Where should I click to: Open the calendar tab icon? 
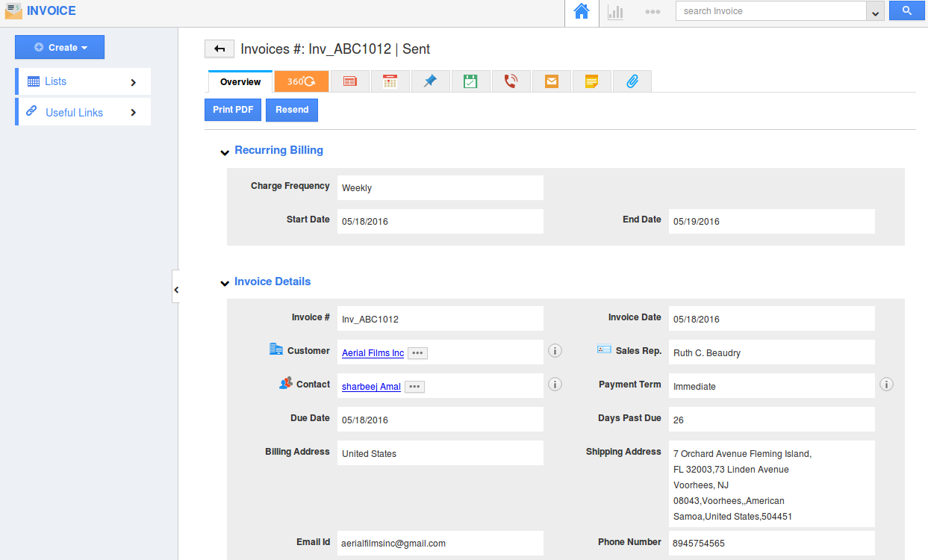pos(390,81)
